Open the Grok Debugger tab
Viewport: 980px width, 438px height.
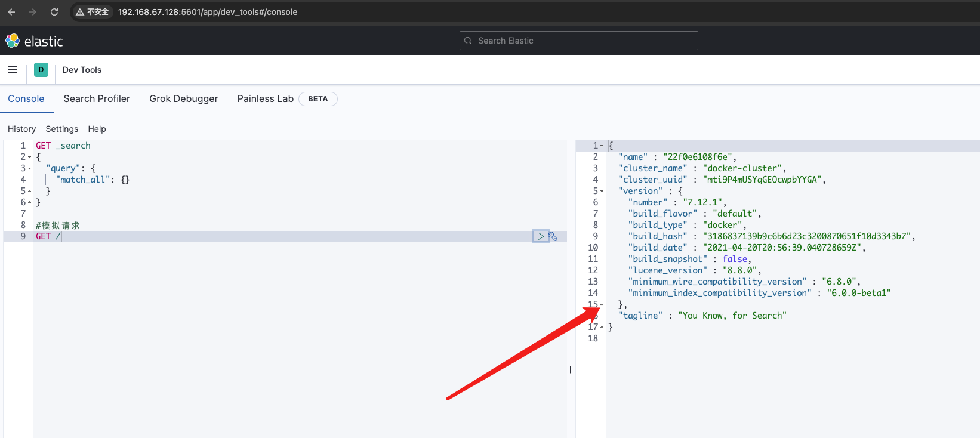click(x=184, y=99)
